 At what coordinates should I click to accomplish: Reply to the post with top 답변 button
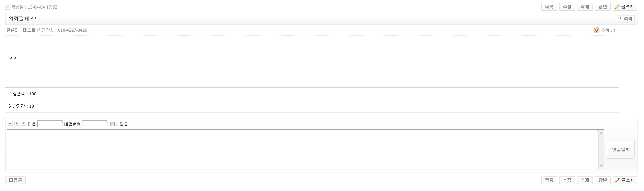click(602, 7)
